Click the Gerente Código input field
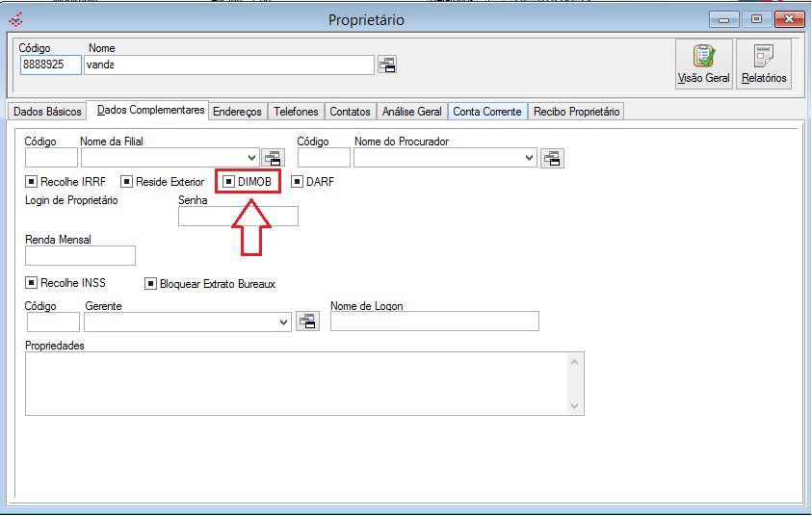This screenshot has height=516, width=812. pos(53,322)
